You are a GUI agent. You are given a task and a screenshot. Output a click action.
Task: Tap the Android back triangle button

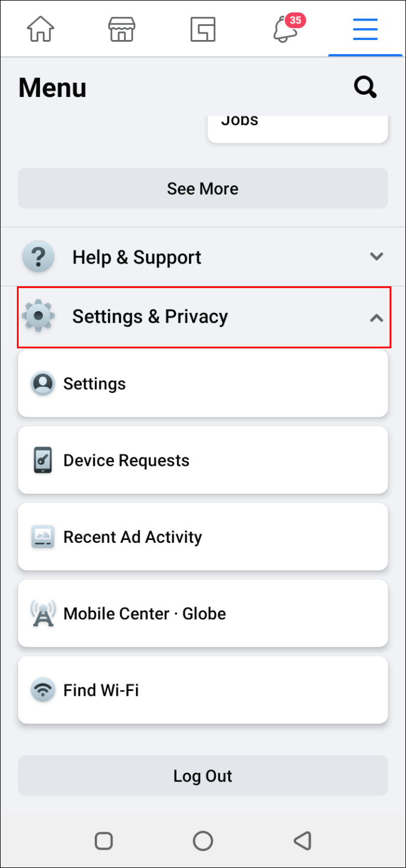click(x=302, y=841)
